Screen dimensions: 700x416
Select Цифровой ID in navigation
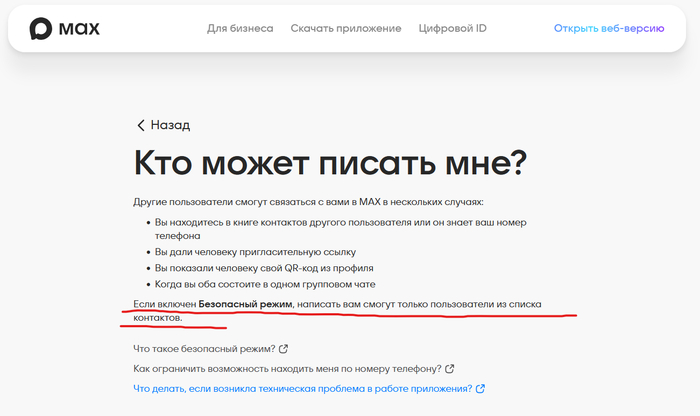[453, 29]
